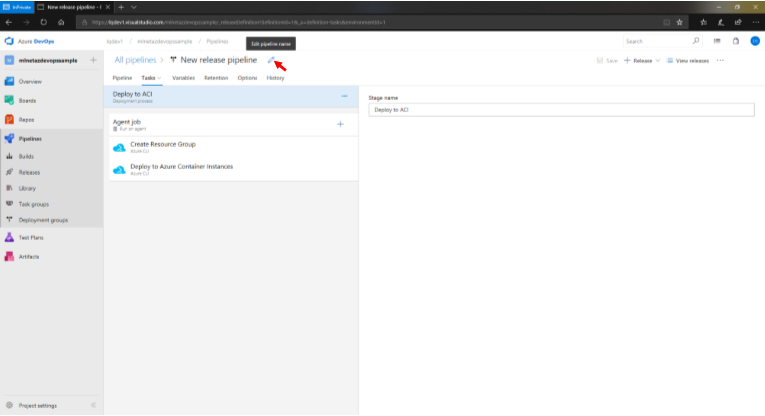Go to All pipelines breadcrumb link
Screen dimensions: 765x416
click(x=135, y=60)
